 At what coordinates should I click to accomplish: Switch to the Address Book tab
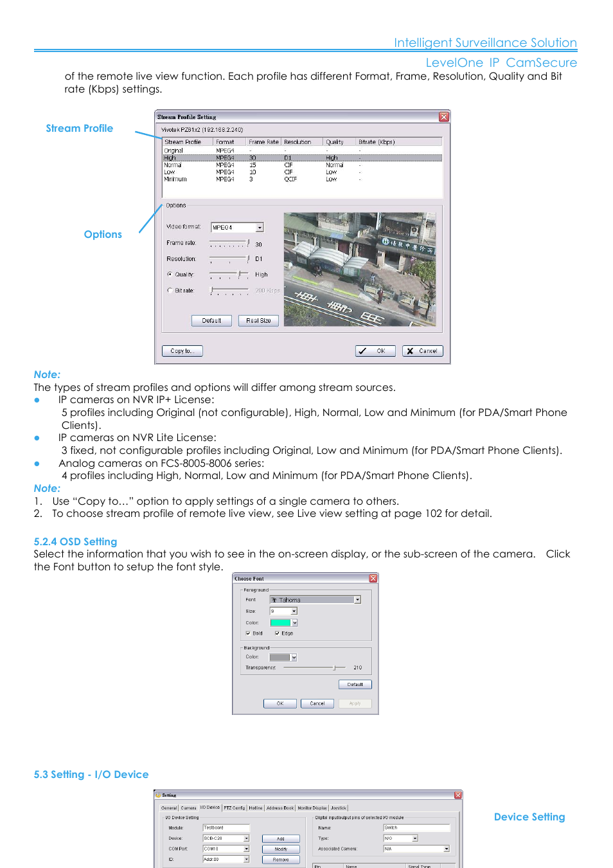pyautogui.click(x=280, y=808)
